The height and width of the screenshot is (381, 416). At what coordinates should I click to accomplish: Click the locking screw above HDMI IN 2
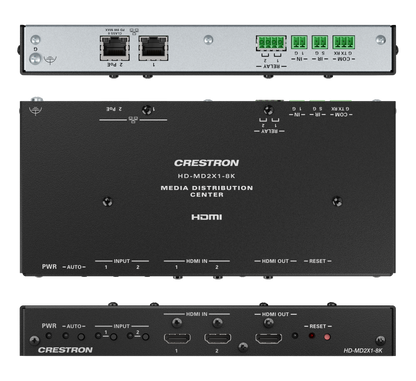tap(217, 323)
